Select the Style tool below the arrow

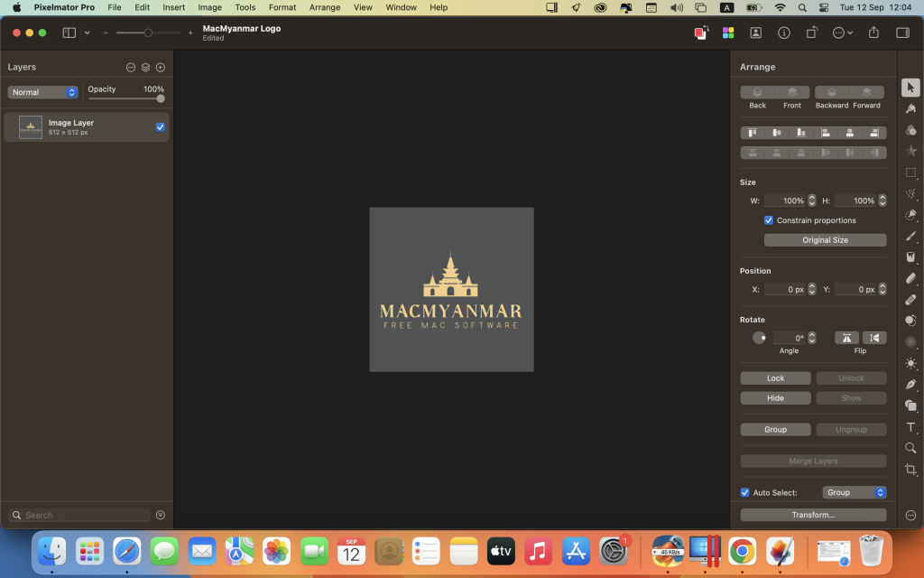(x=910, y=108)
